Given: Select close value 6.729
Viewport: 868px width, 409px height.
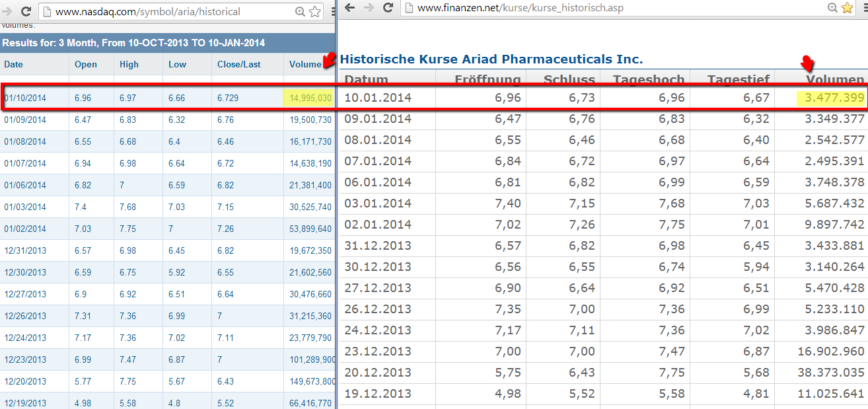Looking at the screenshot, I should click(x=227, y=98).
